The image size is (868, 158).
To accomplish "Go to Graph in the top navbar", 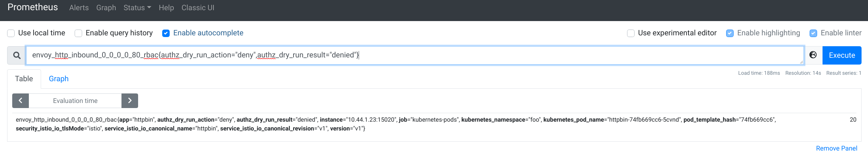I will tap(106, 8).
